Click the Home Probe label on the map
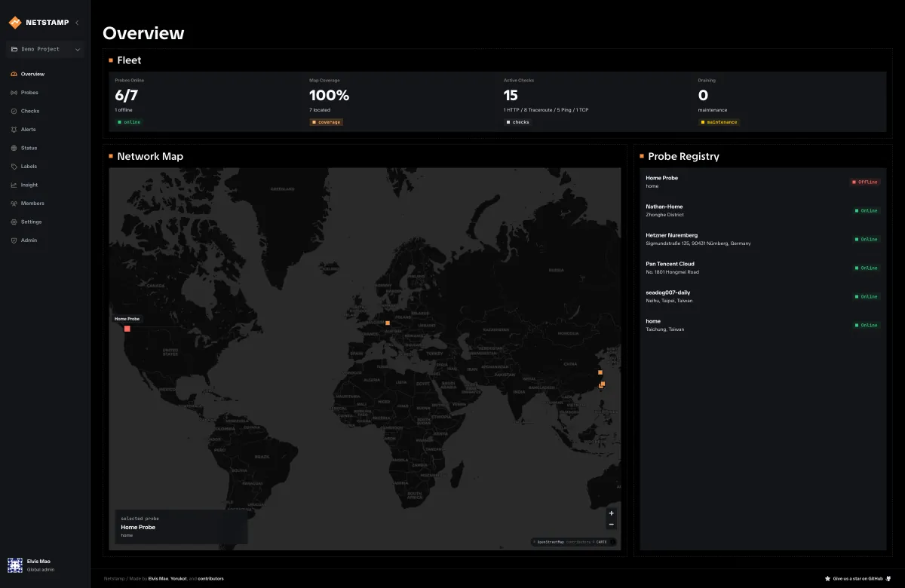This screenshot has width=905, height=588. point(127,319)
